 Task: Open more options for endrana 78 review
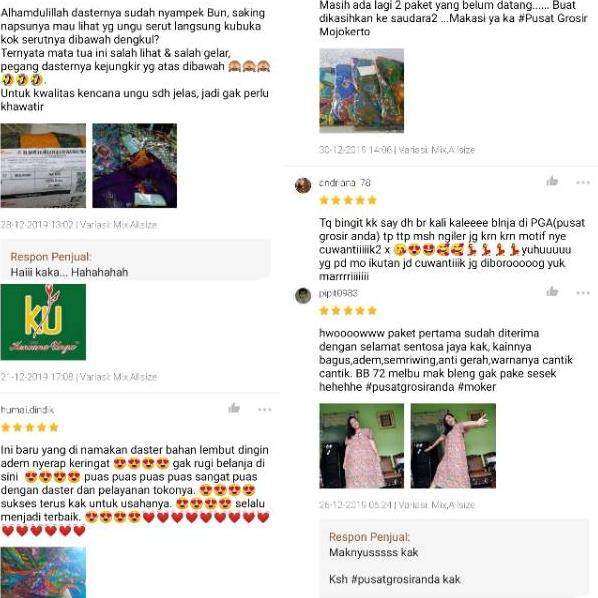pos(583,182)
